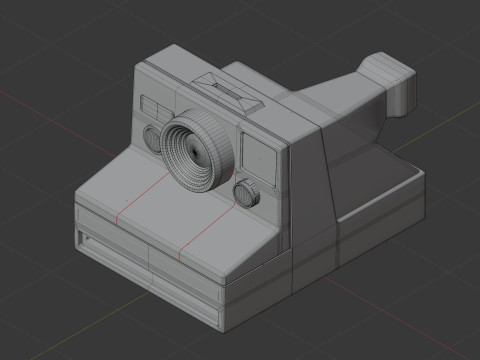Viewport: 480px width, 360px height.
Task: Select the round shutter button below the lens
Action: [246, 194]
